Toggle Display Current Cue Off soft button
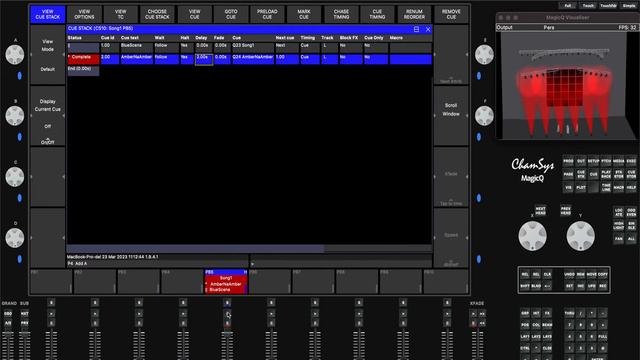Screen dimensions: 640x360 pos(48,116)
